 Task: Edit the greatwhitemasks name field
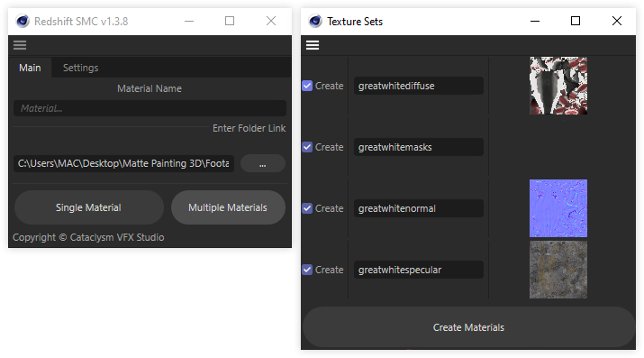(x=419, y=147)
